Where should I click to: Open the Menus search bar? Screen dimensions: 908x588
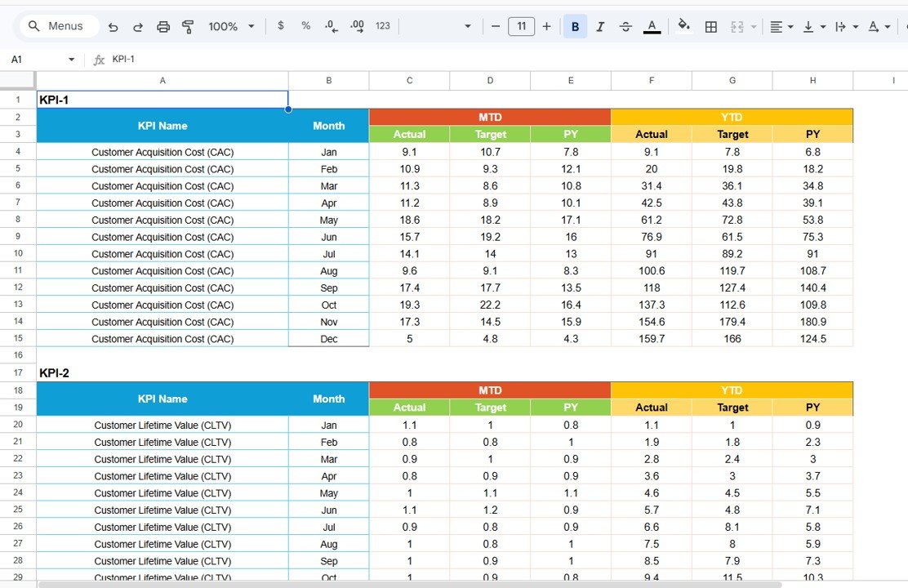pos(57,25)
